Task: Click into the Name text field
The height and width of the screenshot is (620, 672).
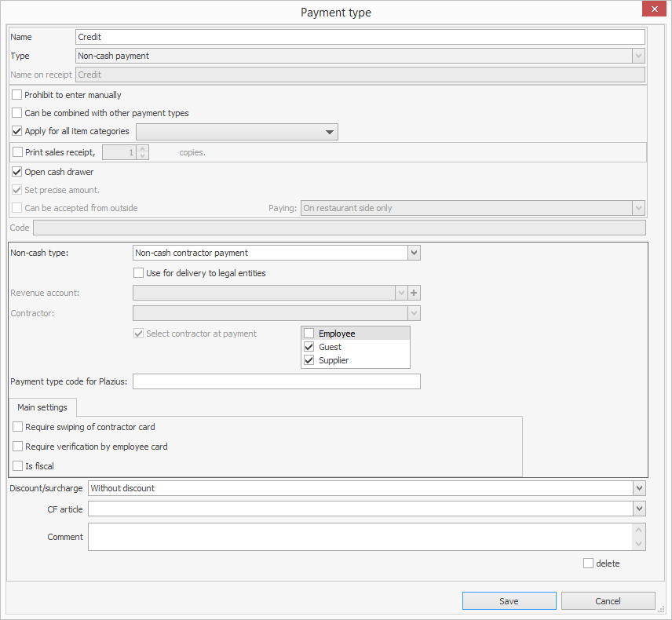Action: pyautogui.click(x=360, y=37)
